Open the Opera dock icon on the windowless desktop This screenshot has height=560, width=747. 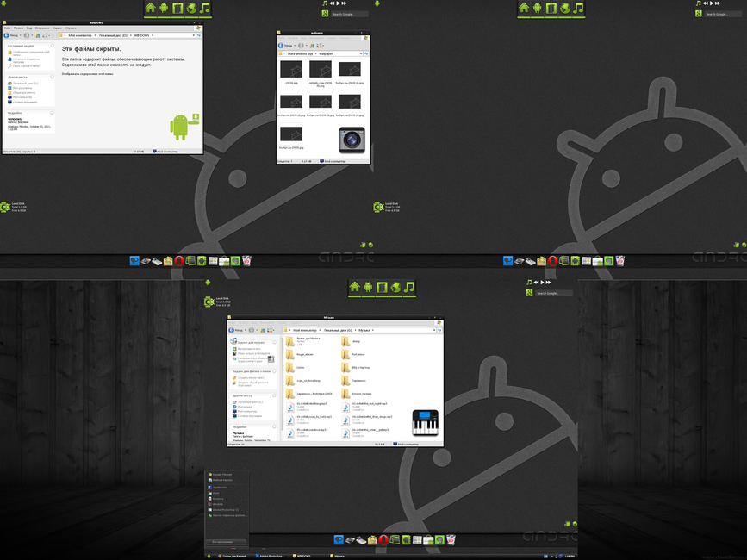(552, 261)
